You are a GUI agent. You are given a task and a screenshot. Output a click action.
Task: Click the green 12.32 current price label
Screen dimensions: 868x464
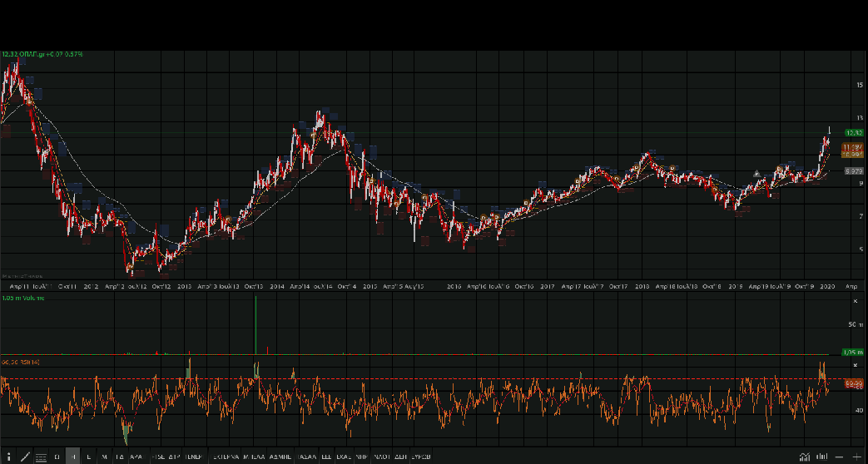(x=853, y=132)
